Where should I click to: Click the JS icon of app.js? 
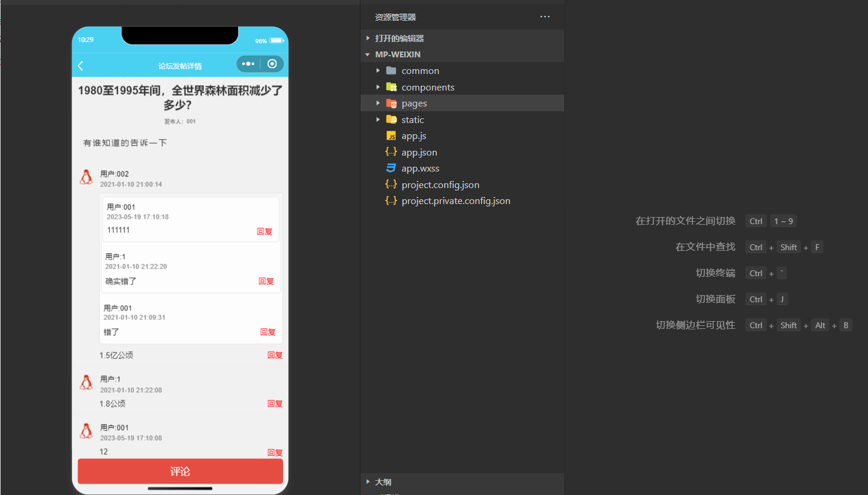pyautogui.click(x=391, y=136)
